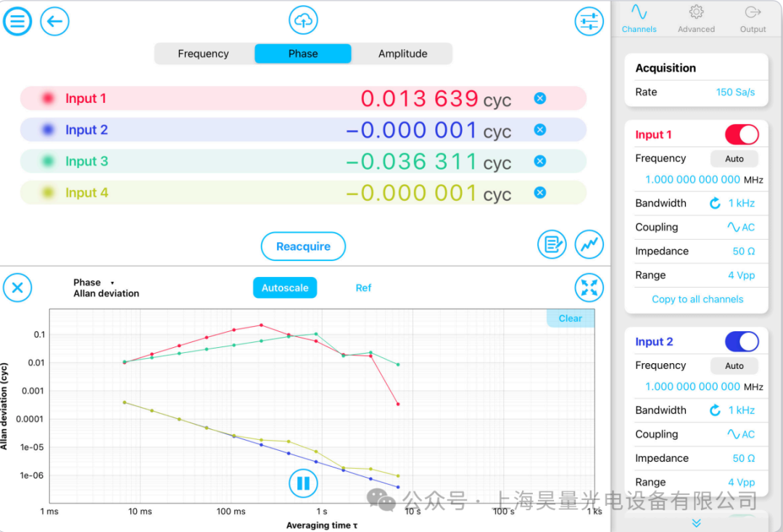Image resolution: width=783 pixels, height=532 pixels.
Task: Toggle the Autoscale plot option
Action: click(x=285, y=288)
